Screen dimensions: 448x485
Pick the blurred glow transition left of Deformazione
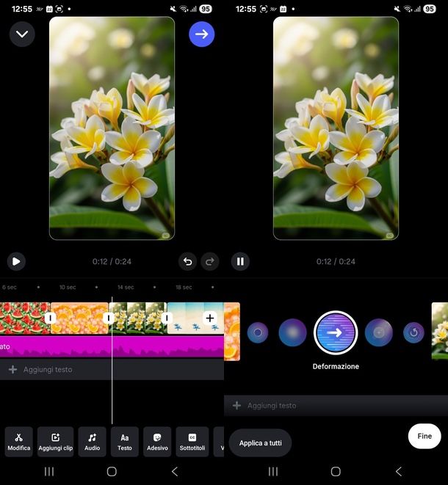point(292,332)
